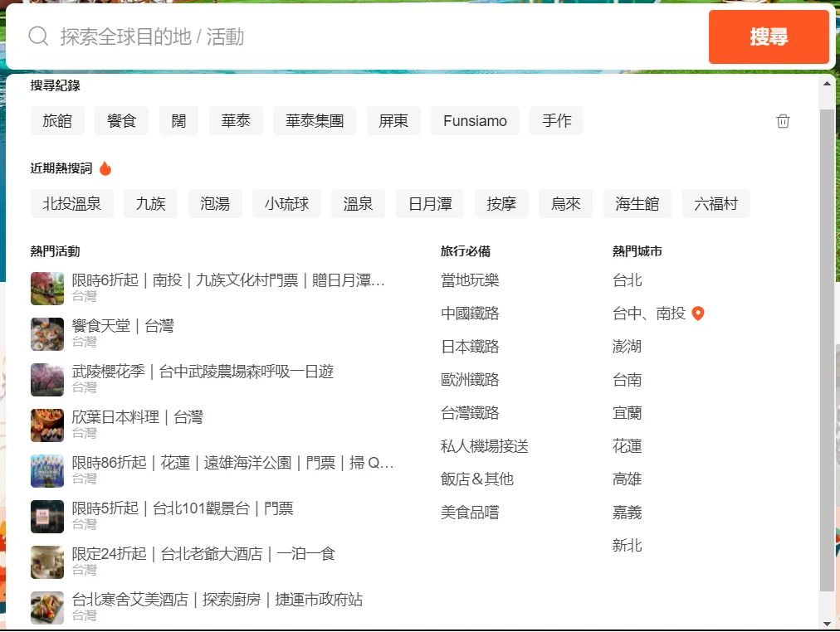
Task: Open 九族文化村門票 activity thumbnail
Action: coord(47,289)
